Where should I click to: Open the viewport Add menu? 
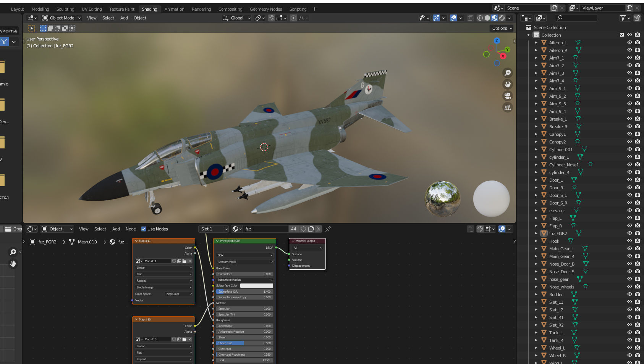click(x=124, y=18)
